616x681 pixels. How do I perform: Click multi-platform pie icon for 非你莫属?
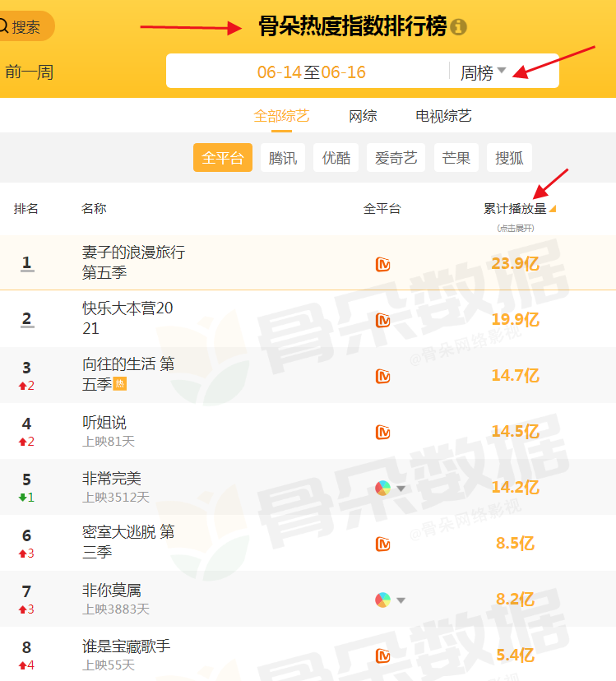click(x=382, y=600)
